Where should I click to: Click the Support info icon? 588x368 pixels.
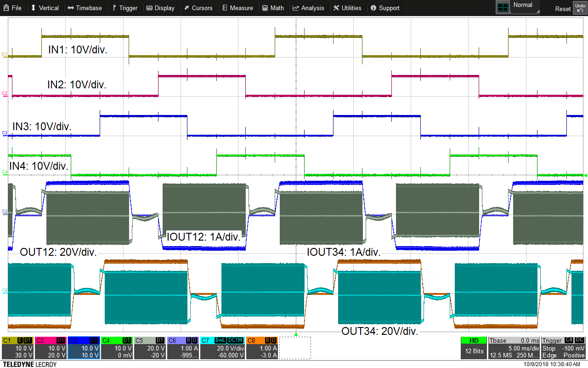point(373,8)
